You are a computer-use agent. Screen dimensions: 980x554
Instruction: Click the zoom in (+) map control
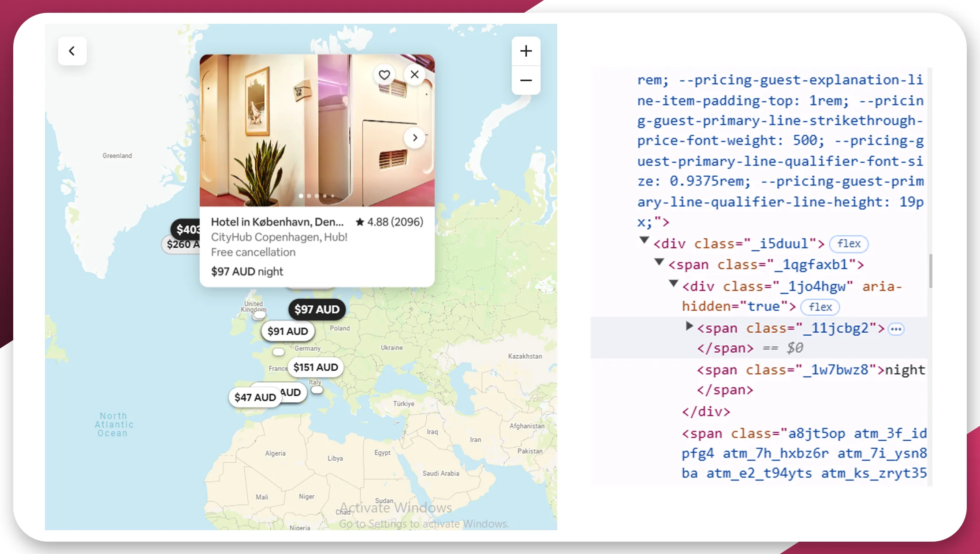click(526, 51)
